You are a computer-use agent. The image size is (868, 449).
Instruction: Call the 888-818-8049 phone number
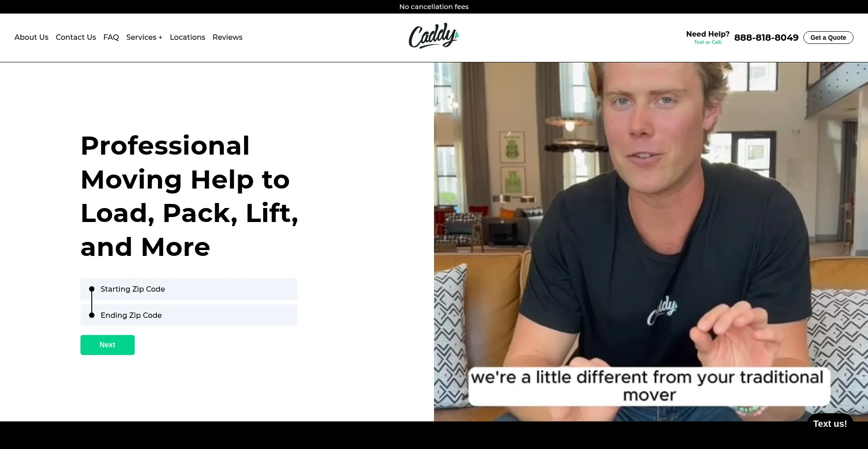766,38
